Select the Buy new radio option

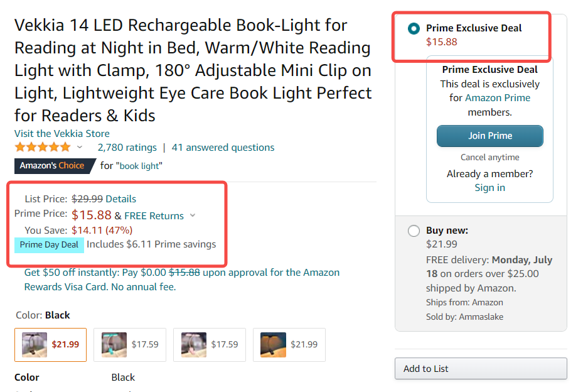414,231
